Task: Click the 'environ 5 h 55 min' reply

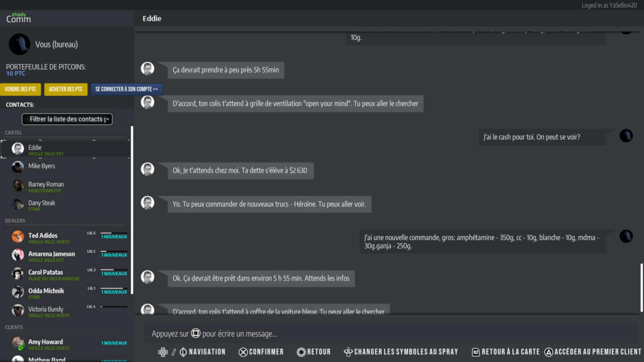Action: point(261,278)
